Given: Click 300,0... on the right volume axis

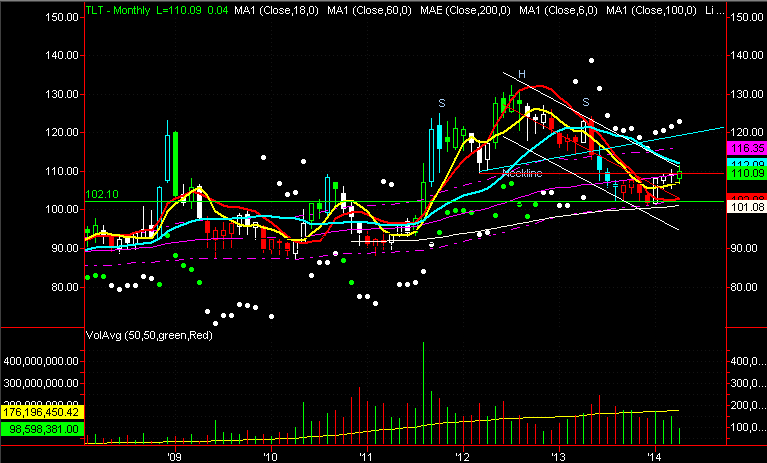Looking at the screenshot, I should coord(747,383).
